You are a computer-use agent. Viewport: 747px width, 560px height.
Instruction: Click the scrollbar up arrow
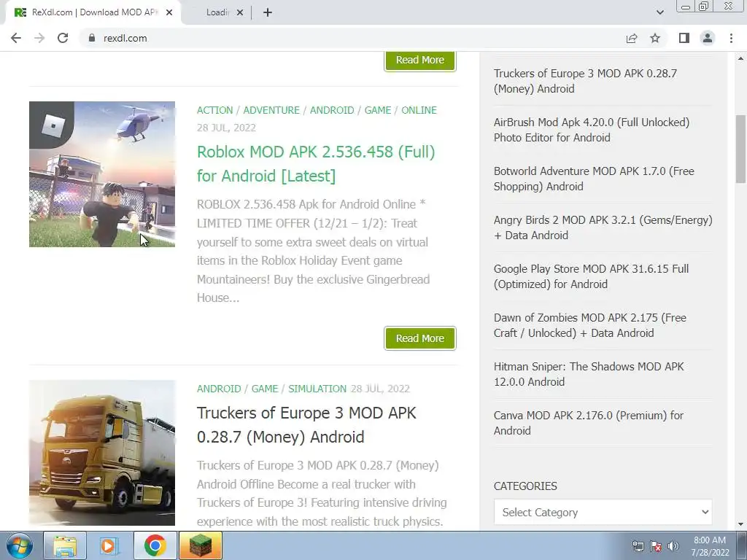pyautogui.click(x=740, y=58)
